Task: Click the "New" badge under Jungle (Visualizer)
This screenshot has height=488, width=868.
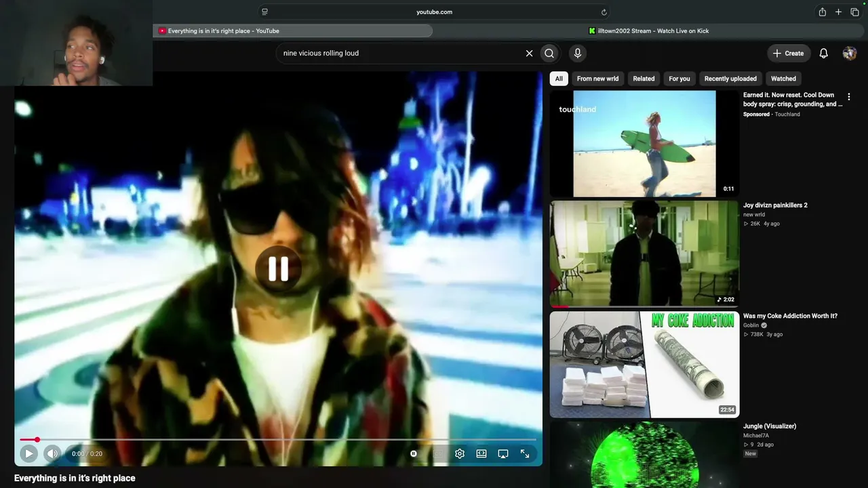Action: pyautogui.click(x=751, y=453)
